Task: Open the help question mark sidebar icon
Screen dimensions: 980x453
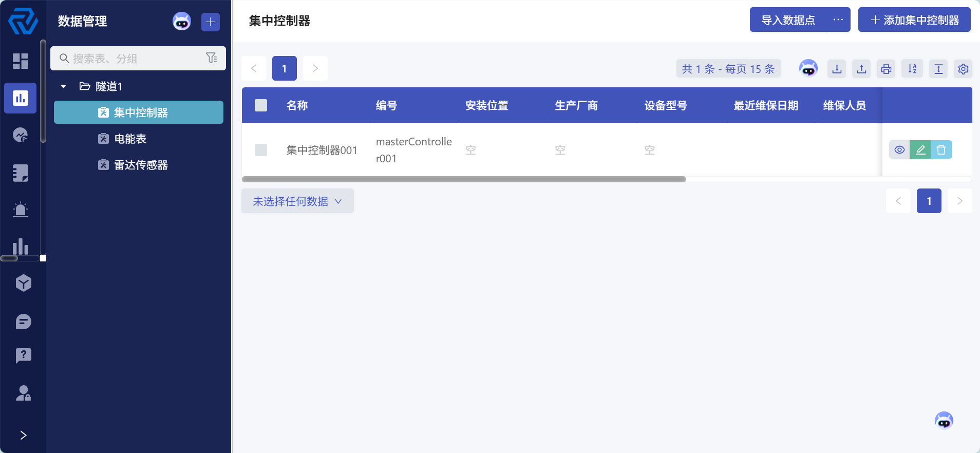Action: pos(24,355)
